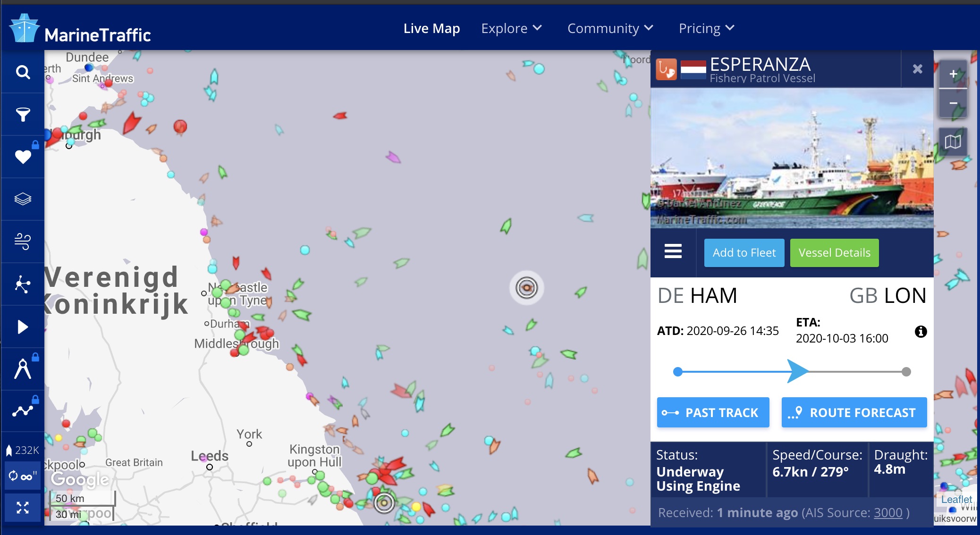Select the distance measuring compass tool
This screenshot has height=535, width=980.
click(23, 369)
